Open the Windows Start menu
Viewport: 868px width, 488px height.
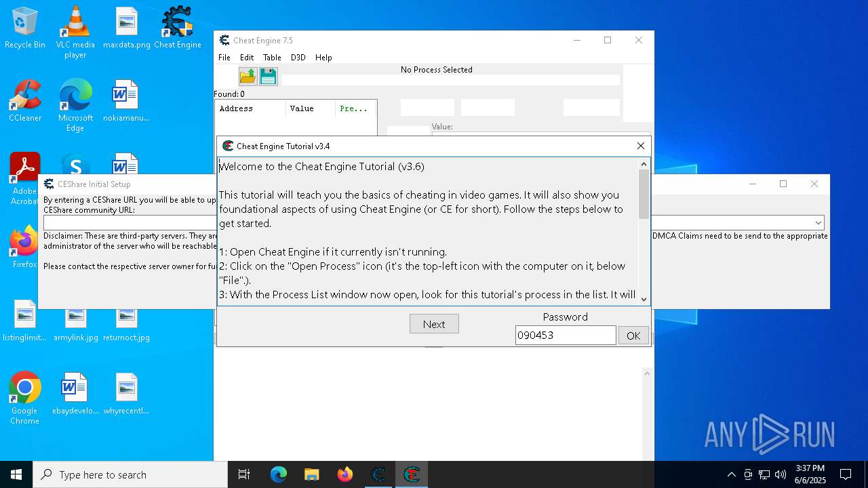(16, 474)
